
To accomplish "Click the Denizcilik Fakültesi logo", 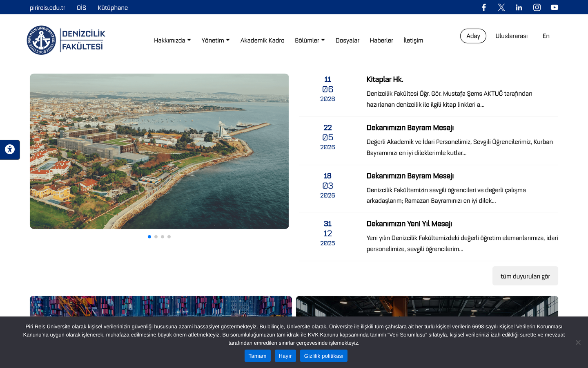I will coord(66,40).
